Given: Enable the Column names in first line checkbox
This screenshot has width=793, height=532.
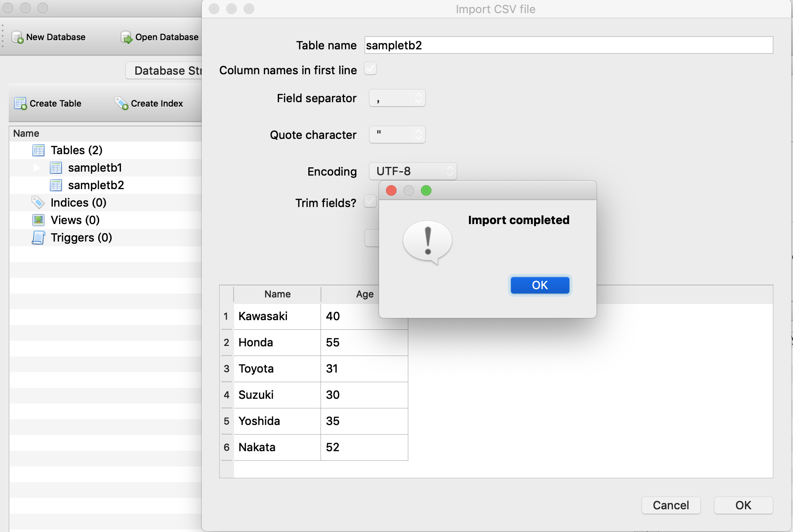Looking at the screenshot, I should point(370,69).
